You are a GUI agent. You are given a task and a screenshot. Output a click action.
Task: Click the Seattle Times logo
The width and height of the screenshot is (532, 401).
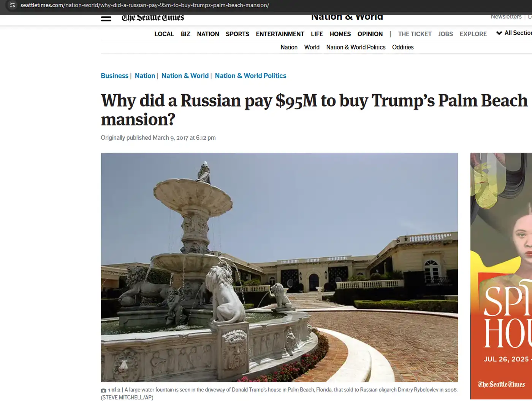pos(153,18)
